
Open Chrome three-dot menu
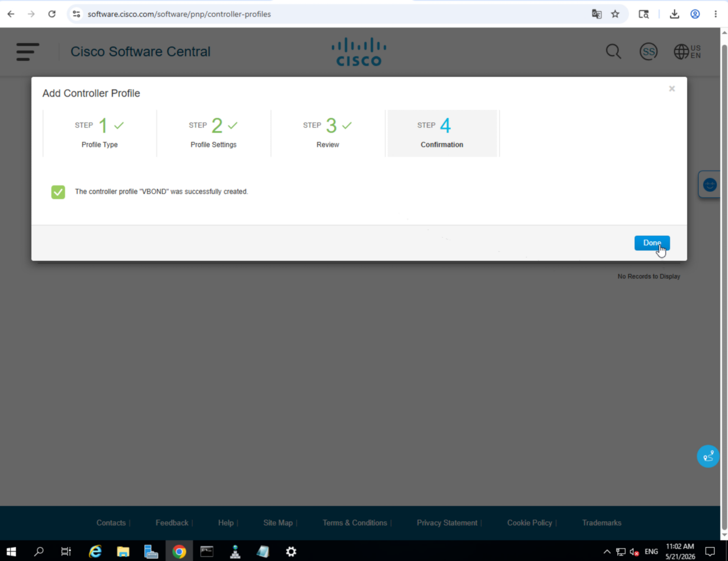(x=715, y=14)
